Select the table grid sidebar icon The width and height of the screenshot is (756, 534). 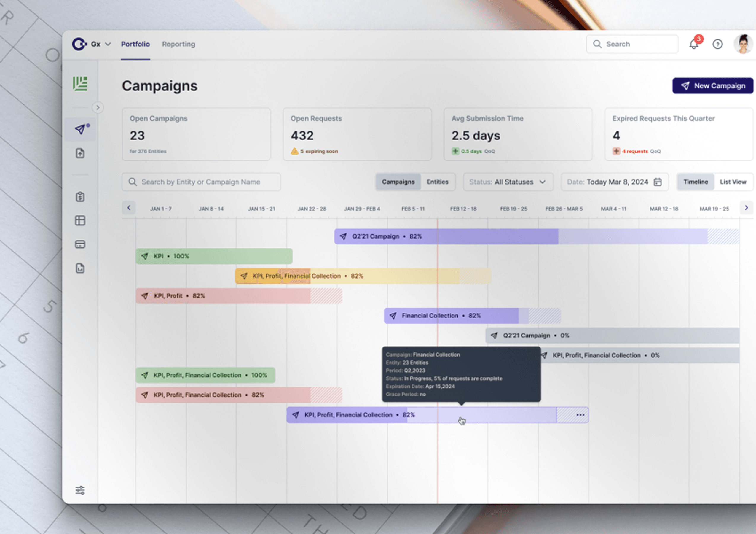click(x=80, y=220)
